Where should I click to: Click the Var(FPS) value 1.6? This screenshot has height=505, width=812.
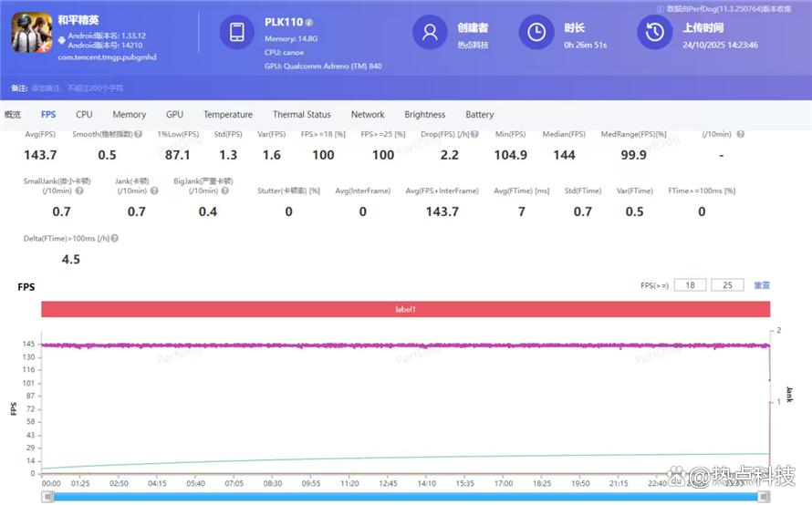tap(271, 155)
